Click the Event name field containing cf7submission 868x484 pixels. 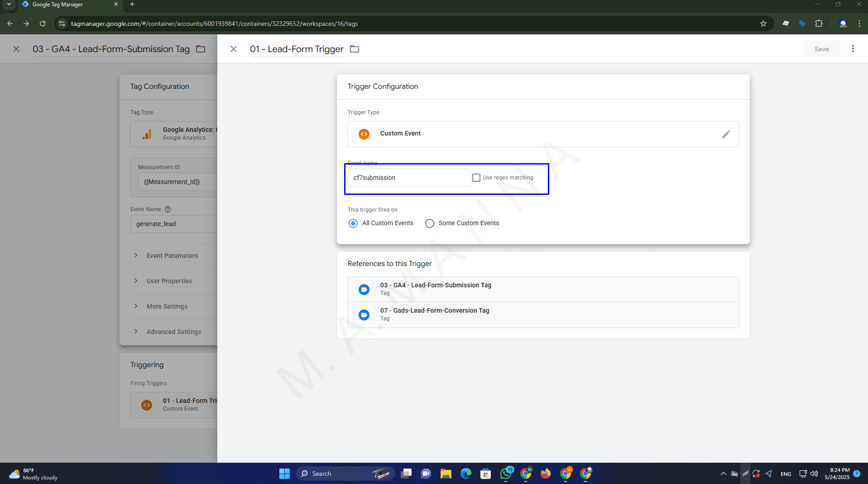(x=408, y=178)
